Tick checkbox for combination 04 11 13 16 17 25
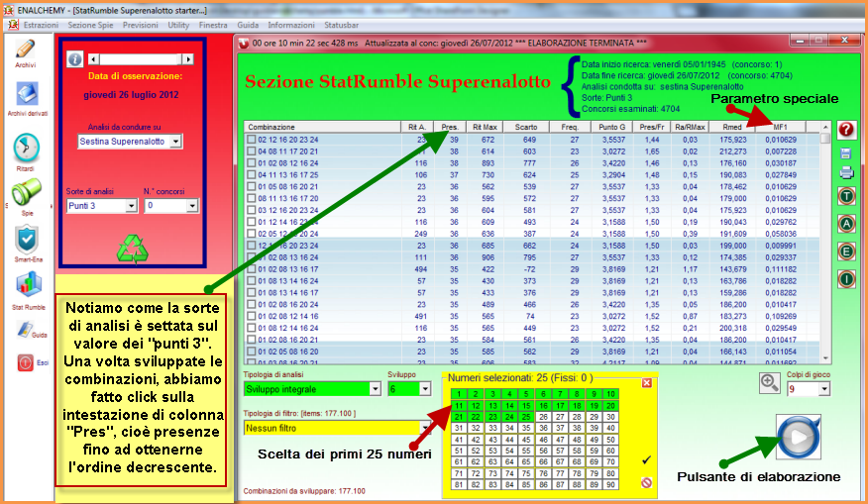The height and width of the screenshot is (504, 868). pos(252,175)
